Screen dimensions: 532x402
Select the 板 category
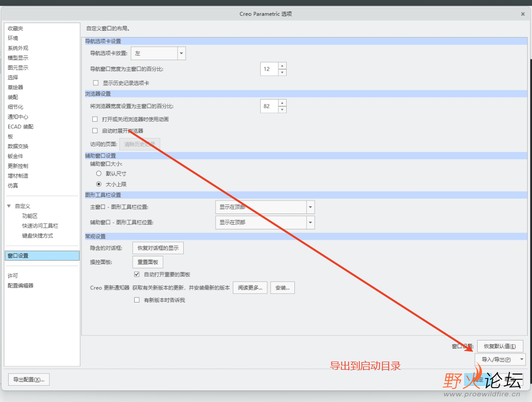[10, 137]
